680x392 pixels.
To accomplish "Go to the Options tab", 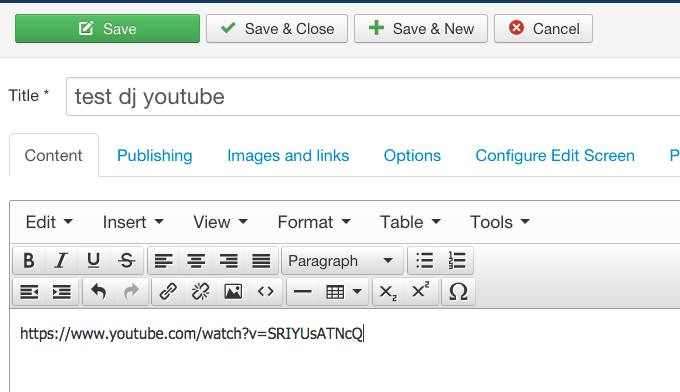I will [412, 155].
